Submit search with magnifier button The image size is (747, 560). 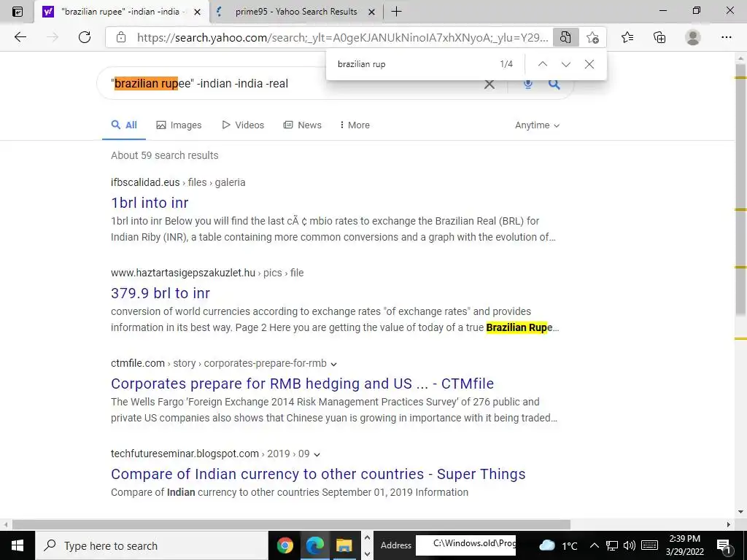(x=554, y=85)
